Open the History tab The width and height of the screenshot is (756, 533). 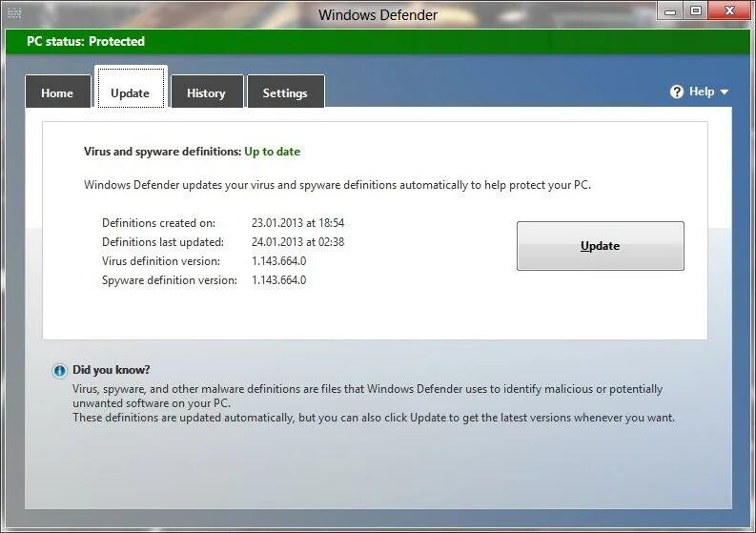[207, 92]
